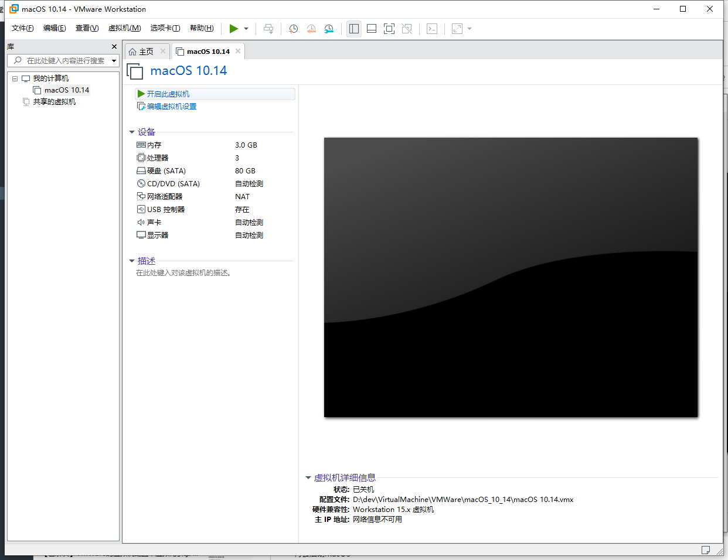The image size is (728, 560).
Task: Close the 库 library panel
Action: 114,46
